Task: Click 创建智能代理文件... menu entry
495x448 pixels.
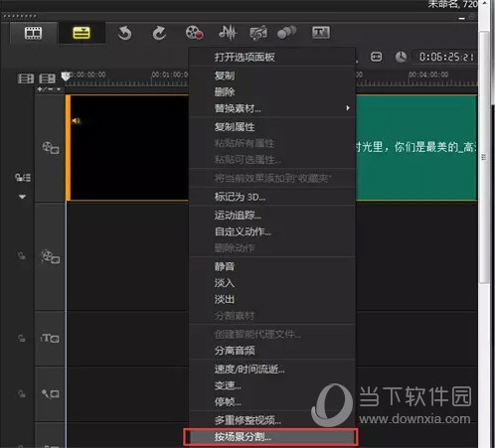Action: pyautogui.click(x=272, y=335)
